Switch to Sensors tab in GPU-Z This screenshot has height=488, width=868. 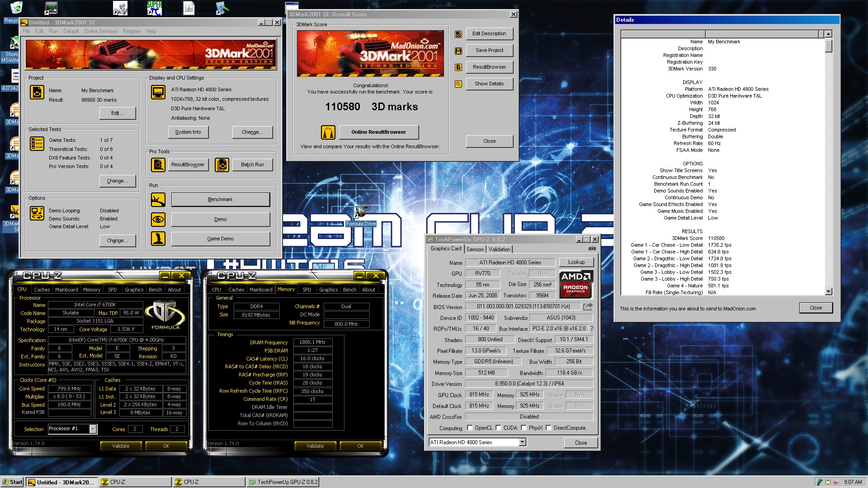(x=475, y=249)
